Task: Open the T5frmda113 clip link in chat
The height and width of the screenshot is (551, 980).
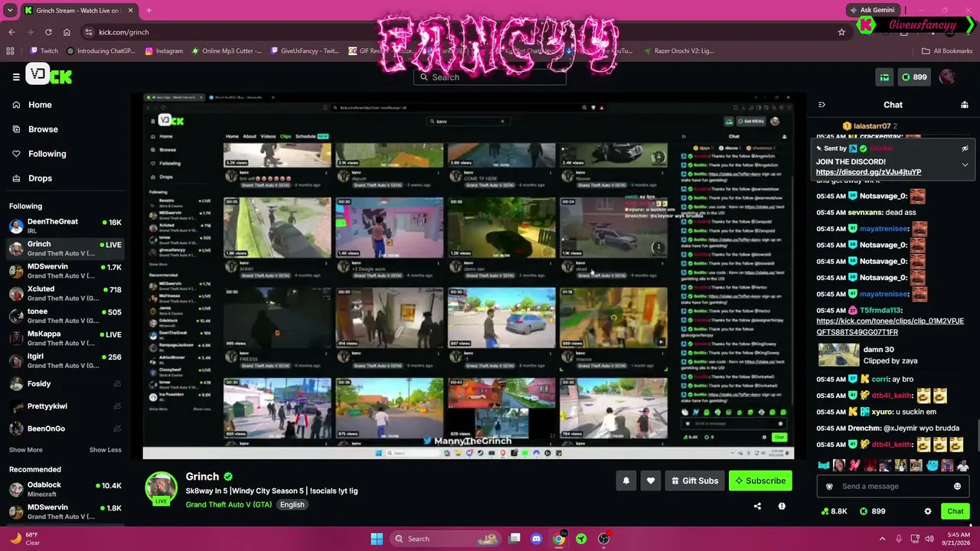Action: tap(890, 327)
